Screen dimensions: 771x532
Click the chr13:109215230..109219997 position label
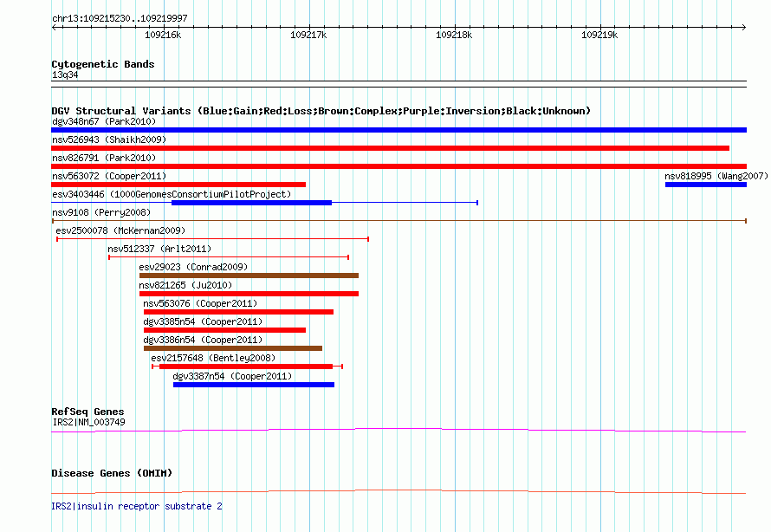pos(120,18)
